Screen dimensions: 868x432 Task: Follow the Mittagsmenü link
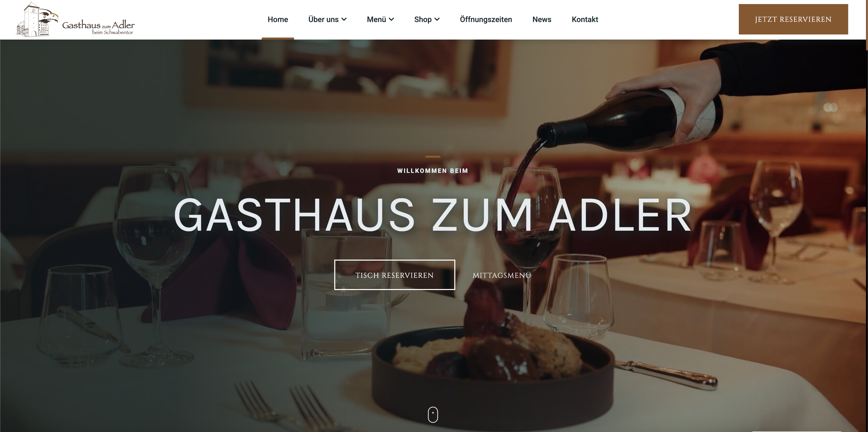click(502, 275)
